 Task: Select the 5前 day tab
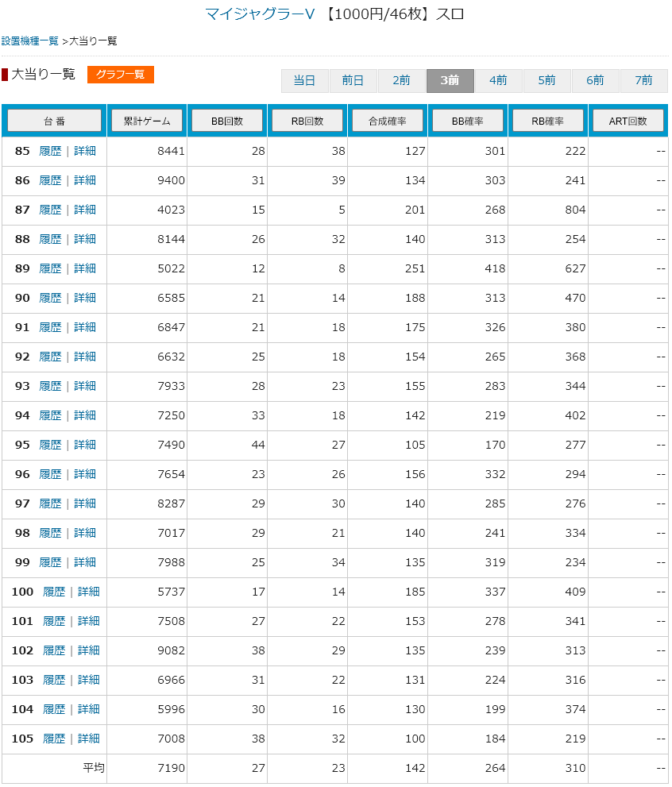(x=547, y=80)
